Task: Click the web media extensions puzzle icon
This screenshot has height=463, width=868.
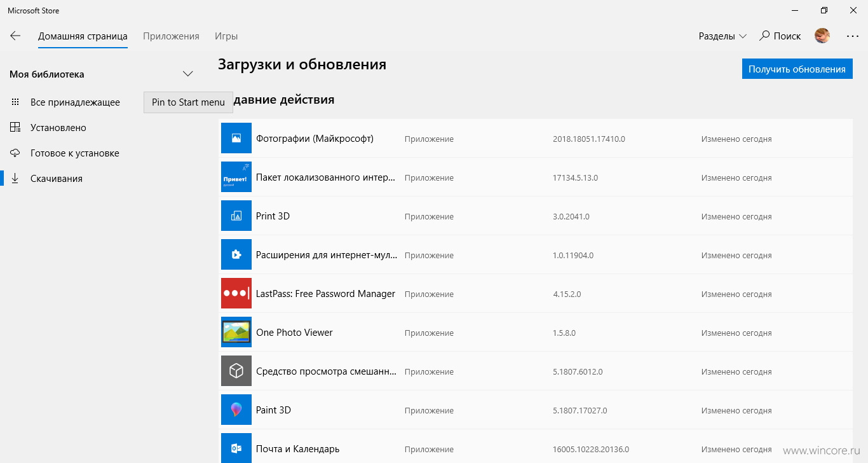Action: (x=236, y=254)
